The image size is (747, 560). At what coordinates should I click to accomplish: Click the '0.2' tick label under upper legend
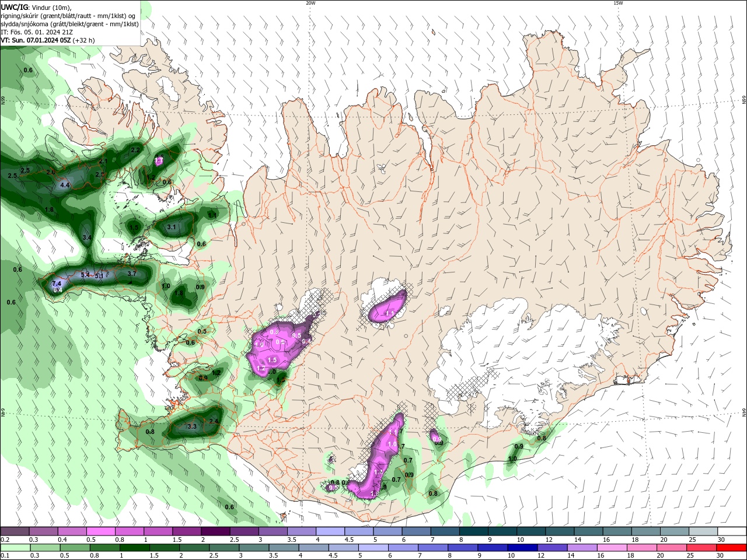coord(5,540)
